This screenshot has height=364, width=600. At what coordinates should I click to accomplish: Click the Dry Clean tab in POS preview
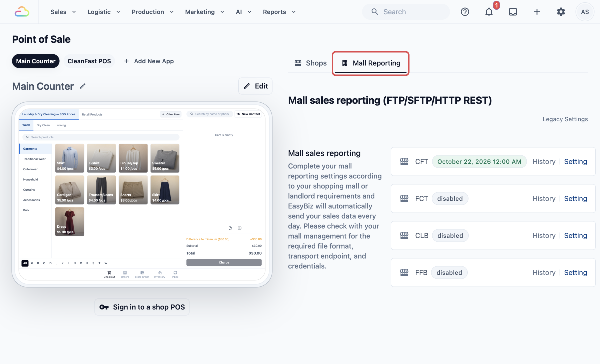(x=43, y=125)
